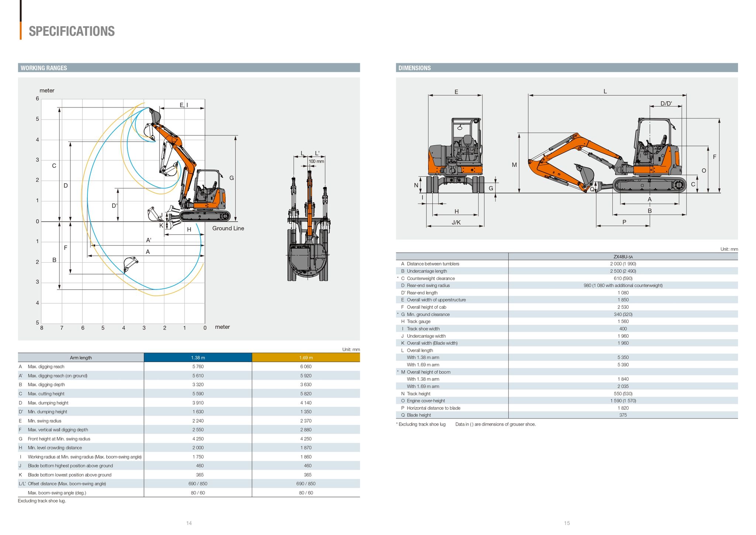Click Overall width (Blade width) label
This screenshot has width=756, height=535.
pos(432,343)
